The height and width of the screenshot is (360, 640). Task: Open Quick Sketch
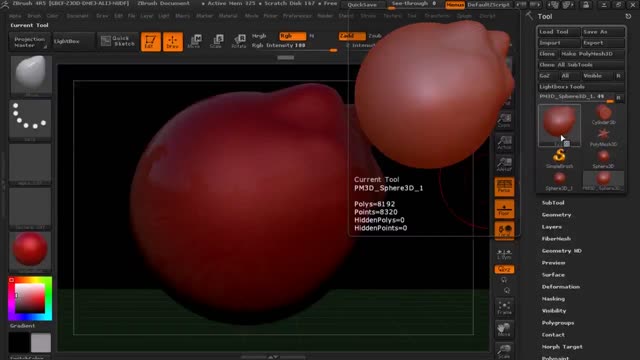coord(118,41)
